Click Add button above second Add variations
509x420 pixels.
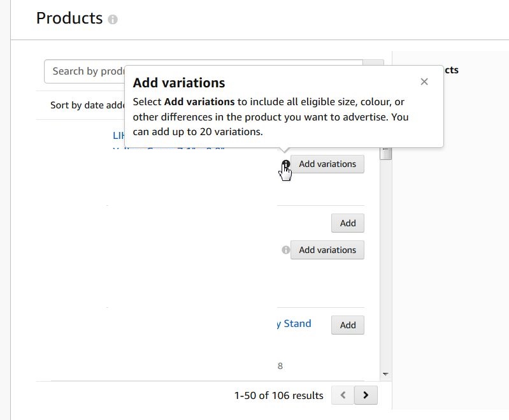coord(347,223)
